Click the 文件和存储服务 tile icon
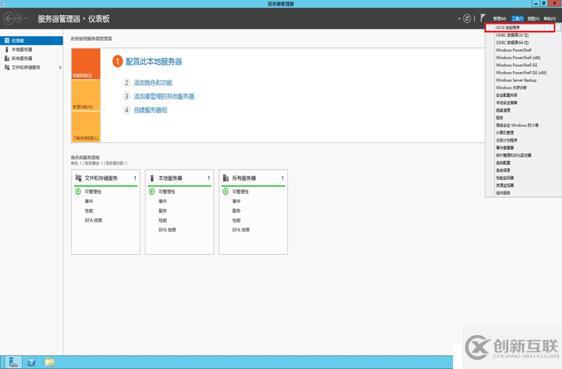The height and width of the screenshot is (369, 562). click(x=78, y=178)
